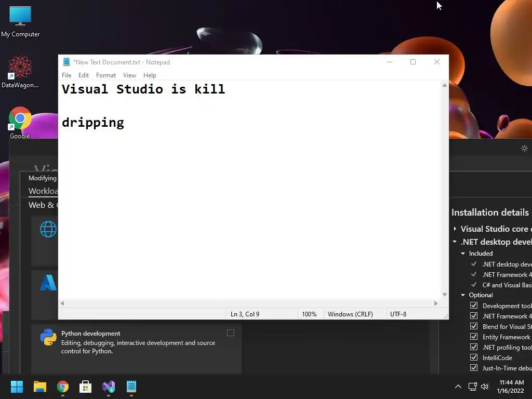Switch to Chrome in the taskbar
The height and width of the screenshot is (399, 532).
point(63,387)
